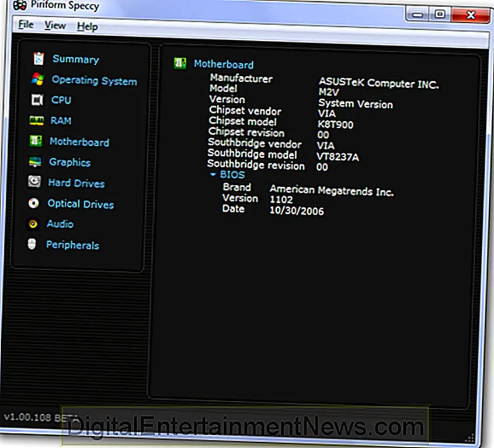Click the Motherboard header icon in details pane
The width and height of the screenshot is (494, 448).
click(180, 63)
